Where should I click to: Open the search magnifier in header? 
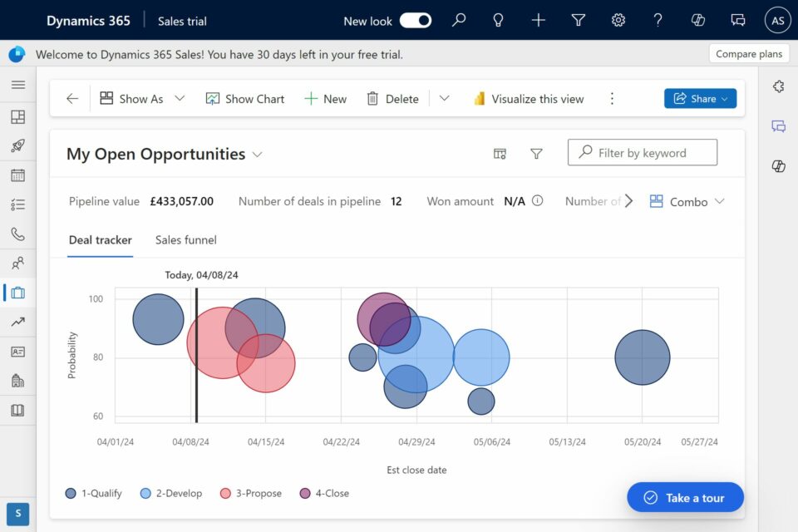459,21
